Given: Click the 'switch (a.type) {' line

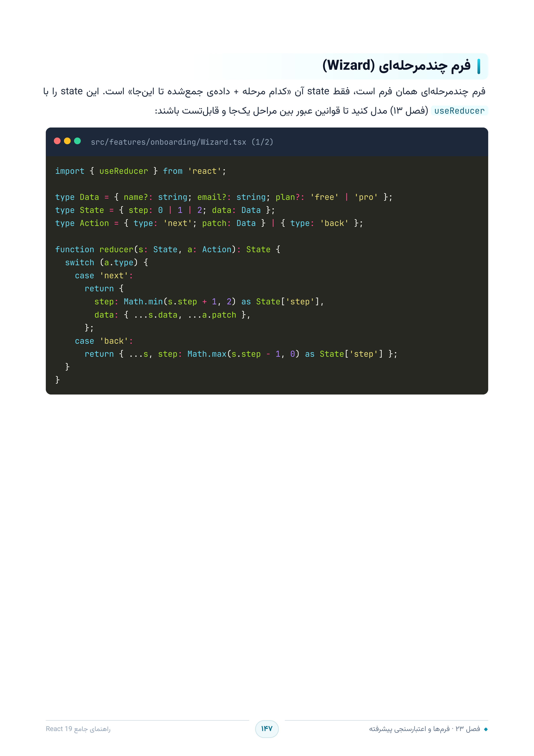Looking at the screenshot, I should [x=106, y=262].
